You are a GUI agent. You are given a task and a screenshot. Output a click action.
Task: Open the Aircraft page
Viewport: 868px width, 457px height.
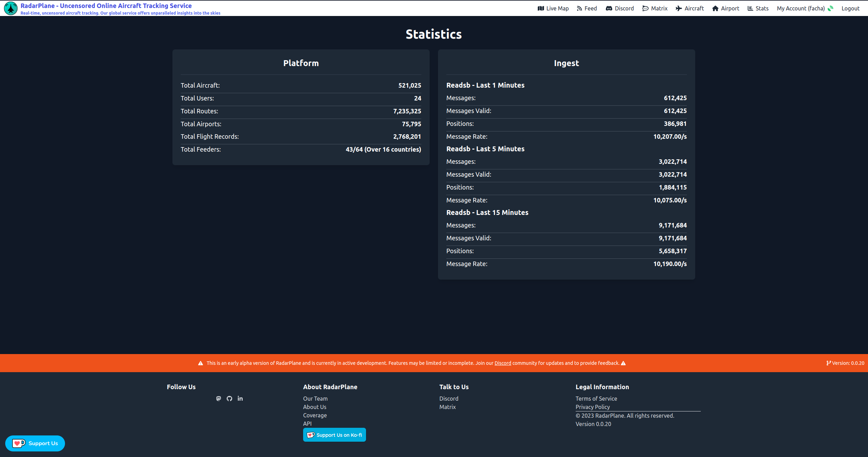(x=690, y=8)
